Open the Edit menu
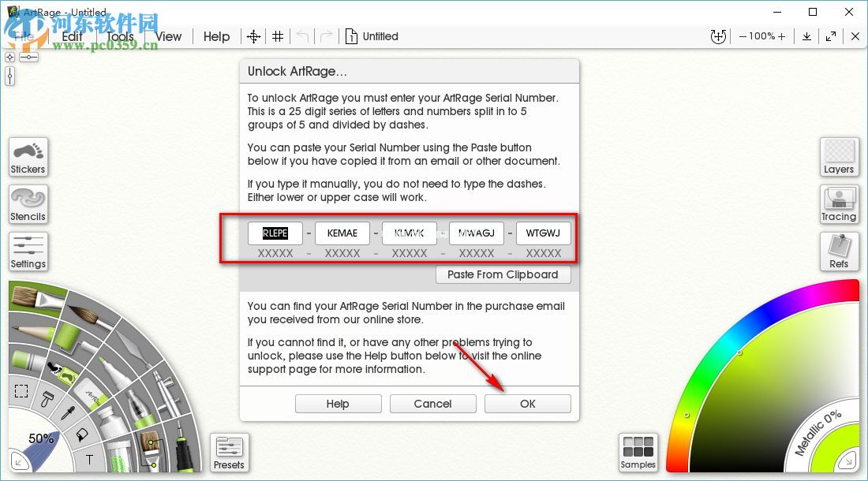The height and width of the screenshot is (481, 868). click(73, 36)
